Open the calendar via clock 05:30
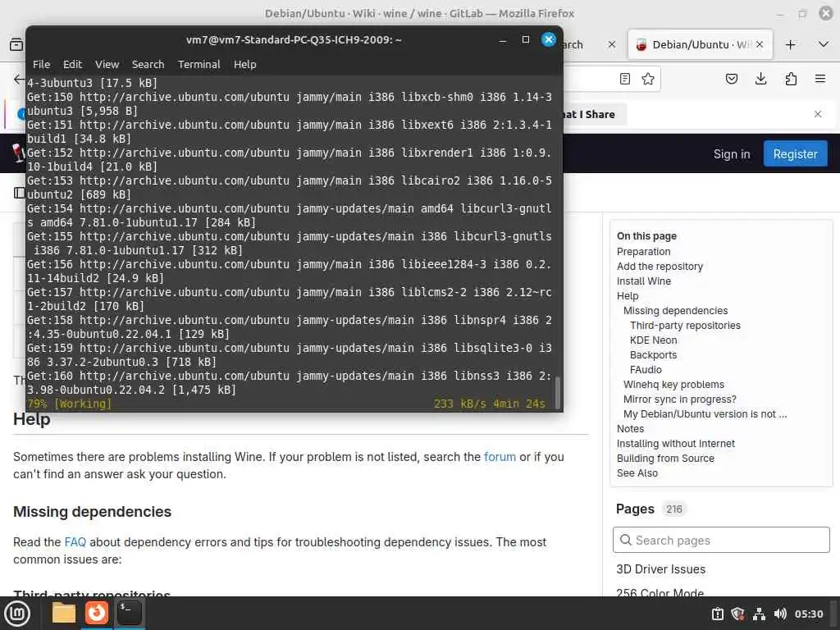The image size is (840, 630). 808,614
